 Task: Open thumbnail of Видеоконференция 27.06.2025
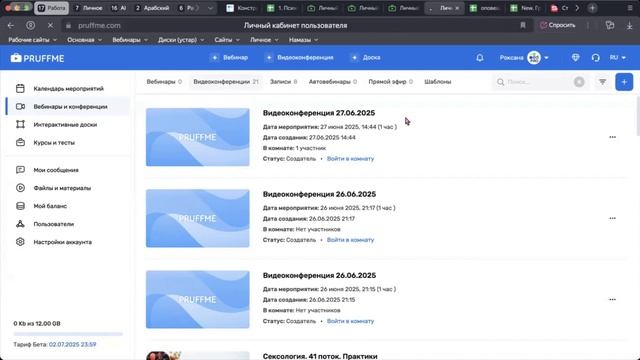click(x=198, y=137)
